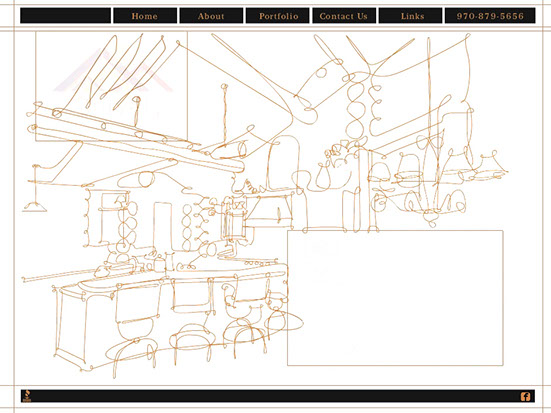
Task: Select the Contact Us nav item
Action: (344, 16)
